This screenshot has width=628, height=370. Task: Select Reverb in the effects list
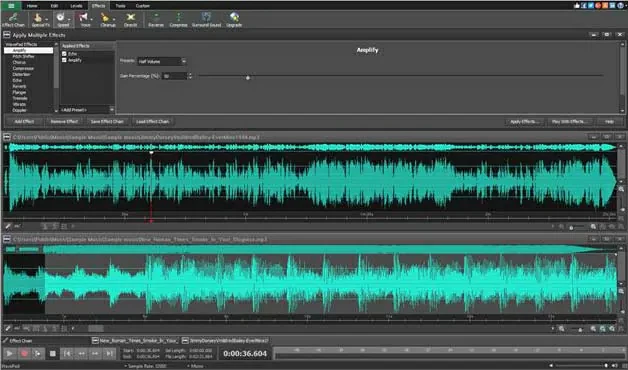tap(19, 86)
